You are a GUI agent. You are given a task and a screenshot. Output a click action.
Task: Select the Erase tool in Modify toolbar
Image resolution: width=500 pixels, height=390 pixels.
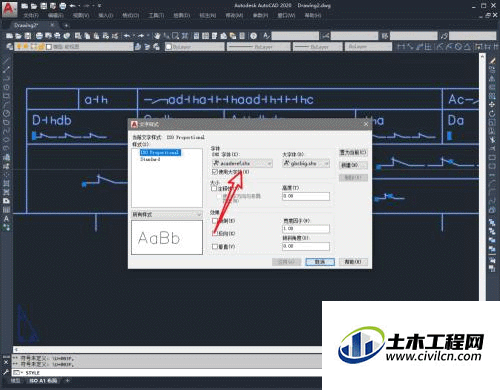coord(492,61)
